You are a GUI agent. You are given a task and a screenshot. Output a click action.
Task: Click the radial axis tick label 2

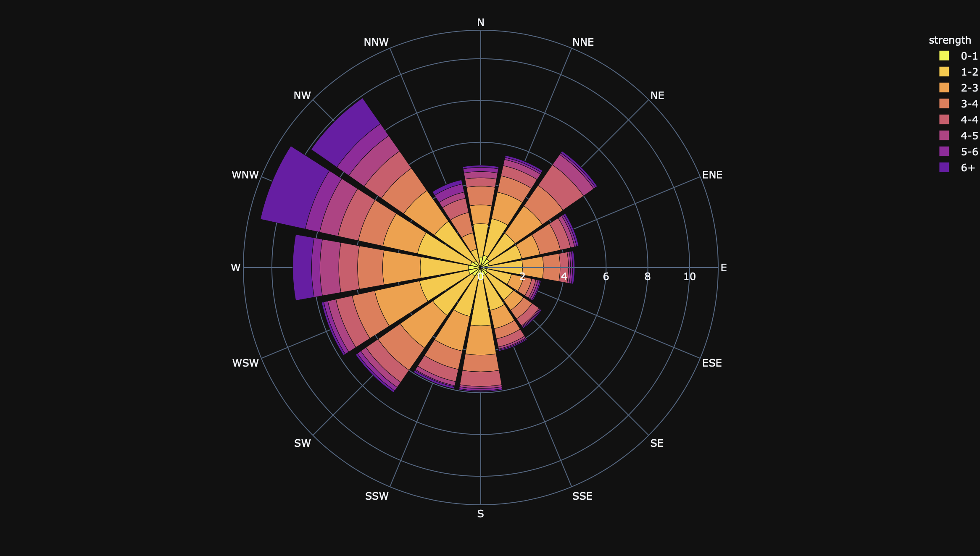[x=522, y=277]
